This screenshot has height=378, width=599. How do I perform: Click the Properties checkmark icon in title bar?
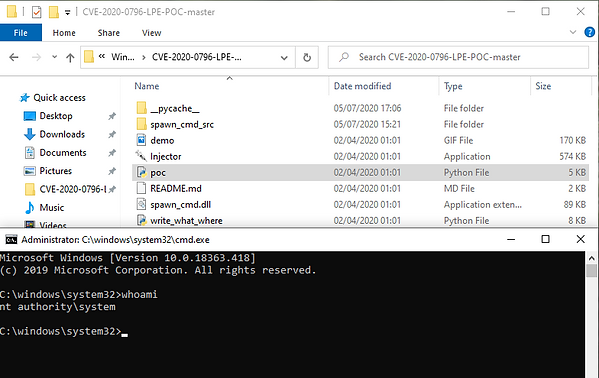[x=36, y=12]
